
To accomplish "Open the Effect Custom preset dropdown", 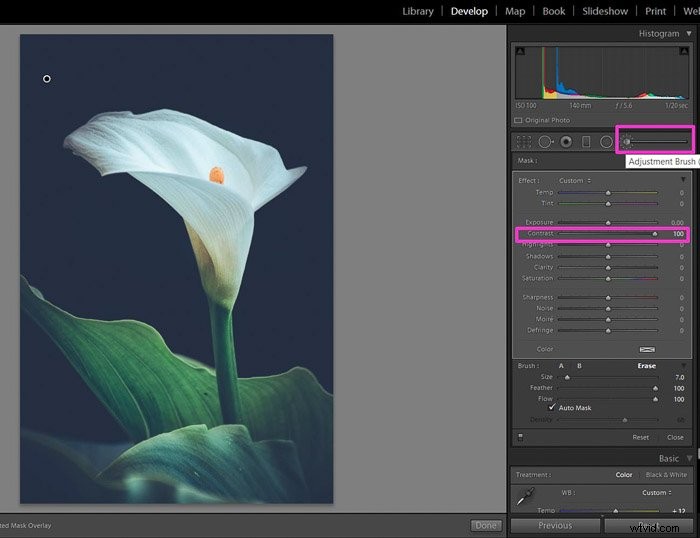I will (575, 180).
